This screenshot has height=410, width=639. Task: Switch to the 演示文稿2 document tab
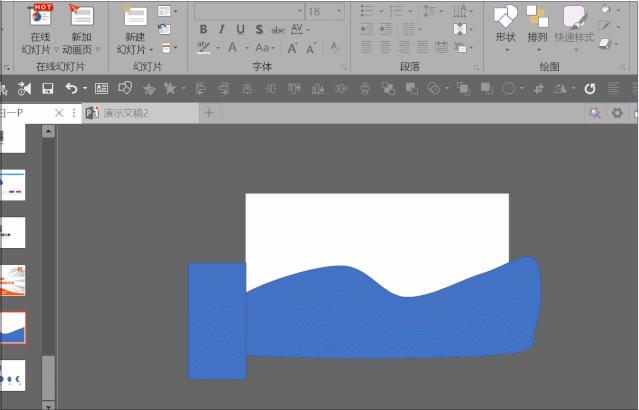coord(125,113)
